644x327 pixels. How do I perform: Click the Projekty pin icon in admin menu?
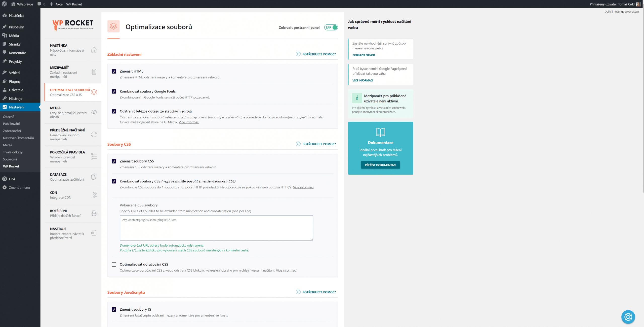click(5, 61)
